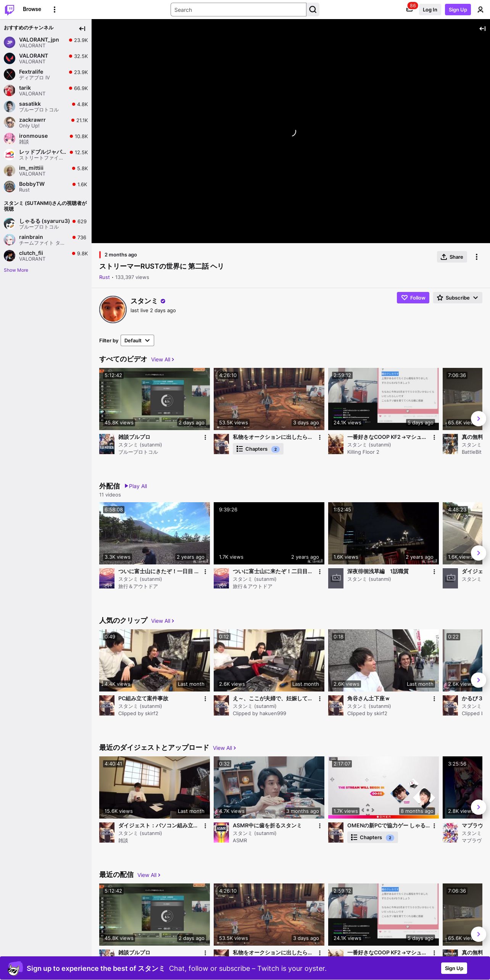Open options for 雑談ブルプロ video in すべてのビデオ

pyautogui.click(x=205, y=437)
